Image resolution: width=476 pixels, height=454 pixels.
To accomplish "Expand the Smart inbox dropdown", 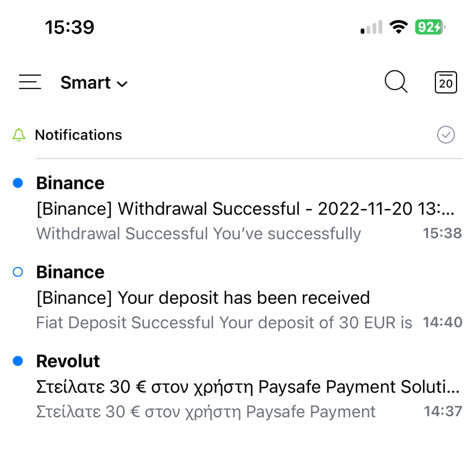I will (x=94, y=82).
